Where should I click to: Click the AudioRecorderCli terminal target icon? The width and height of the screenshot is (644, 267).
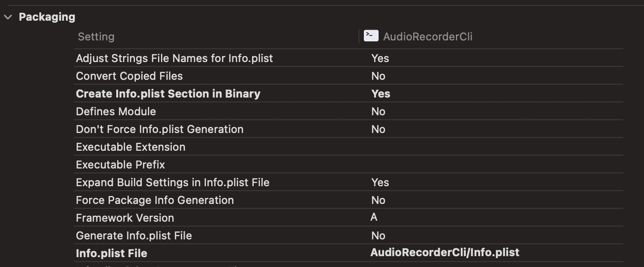371,35
